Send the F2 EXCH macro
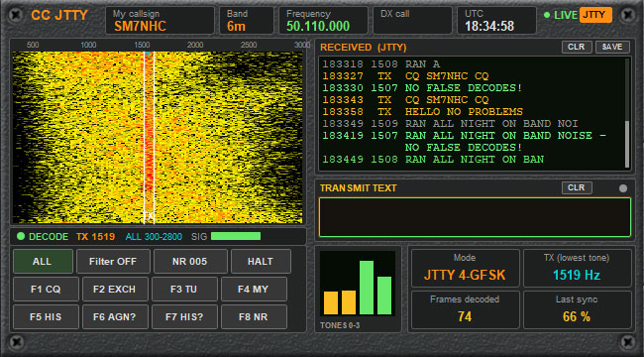The height and width of the screenshot is (357, 644). [115, 290]
